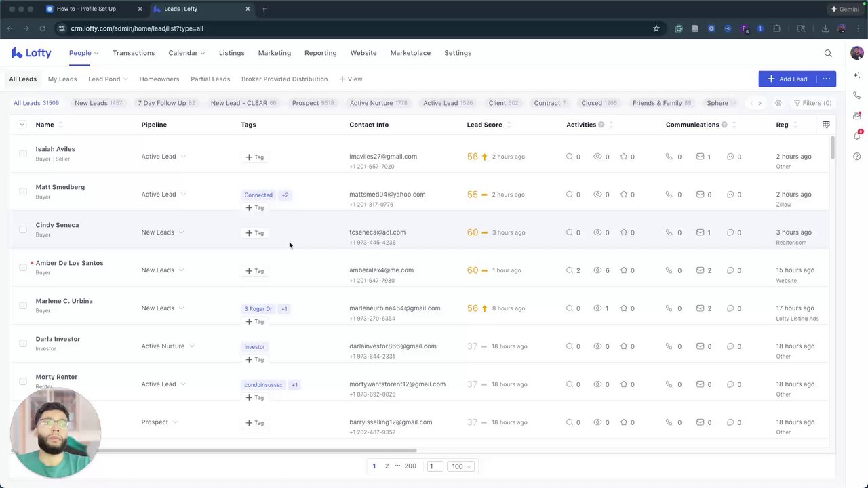Screen dimensions: 868x488
Task: Open the column customization grid icon
Action: pos(826,125)
